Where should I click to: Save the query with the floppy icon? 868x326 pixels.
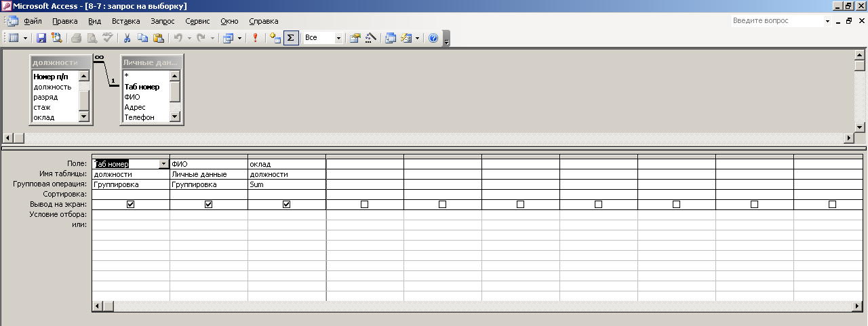(x=41, y=38)
